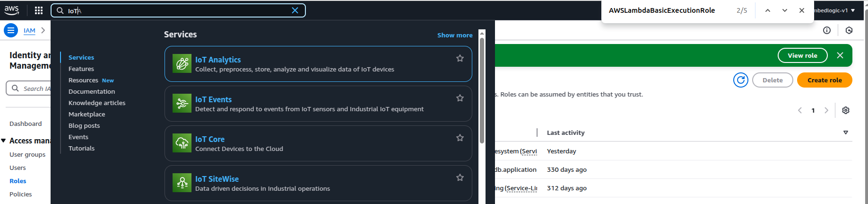
Task: Click the IoT Core service icon
Action: (x=182, y=143)
